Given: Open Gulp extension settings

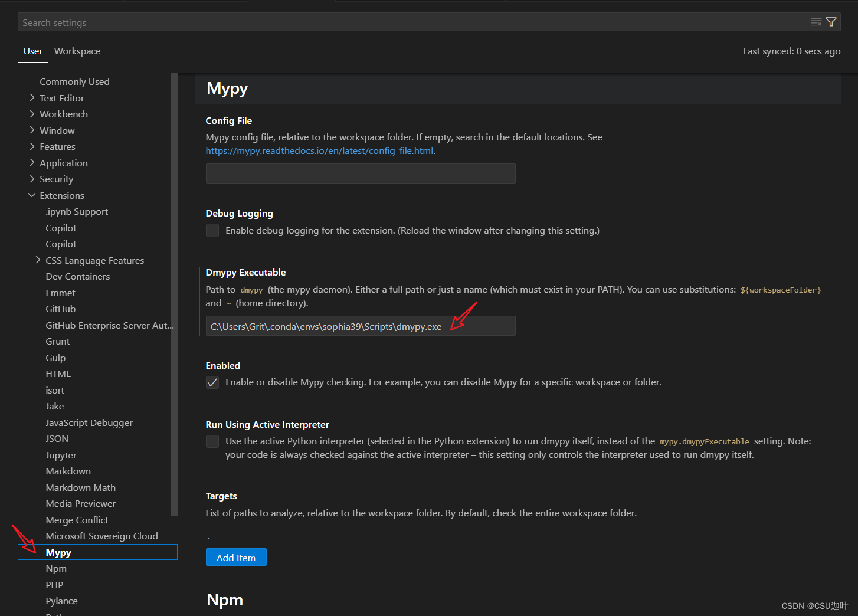Looking at the screenshot, I should click(55, 358).
